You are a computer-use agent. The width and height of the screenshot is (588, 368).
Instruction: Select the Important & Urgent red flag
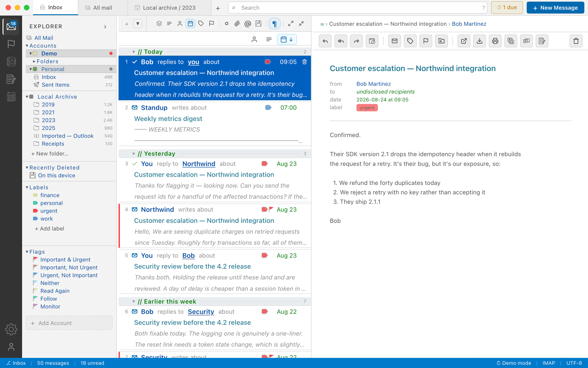tap(35, 259)
